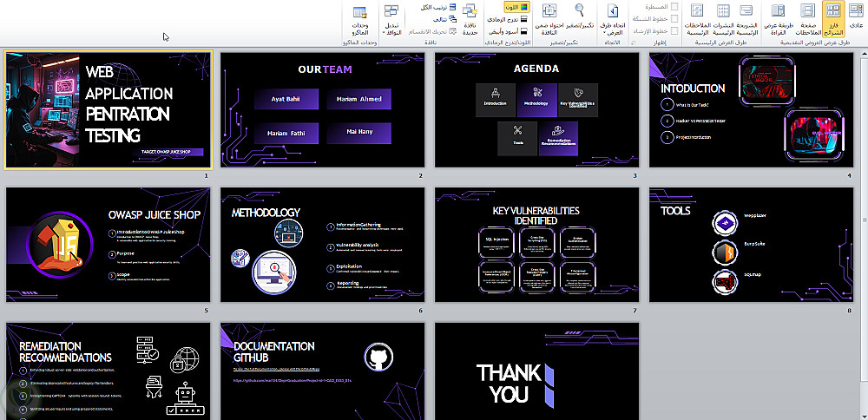Click slide number 6 label
Image resolution: width=868 pixels, height=420 pixels.
pyautogui.click(x=421, y=311)
